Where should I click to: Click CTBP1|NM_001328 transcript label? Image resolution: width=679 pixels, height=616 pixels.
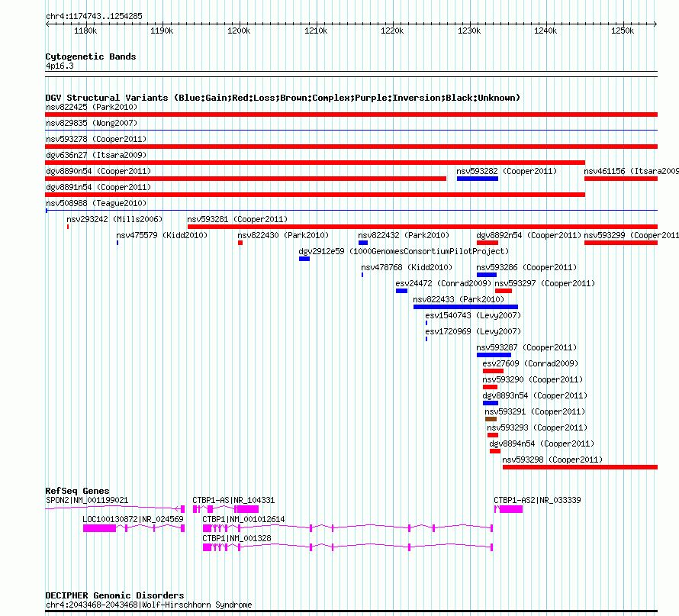(237, 538)
